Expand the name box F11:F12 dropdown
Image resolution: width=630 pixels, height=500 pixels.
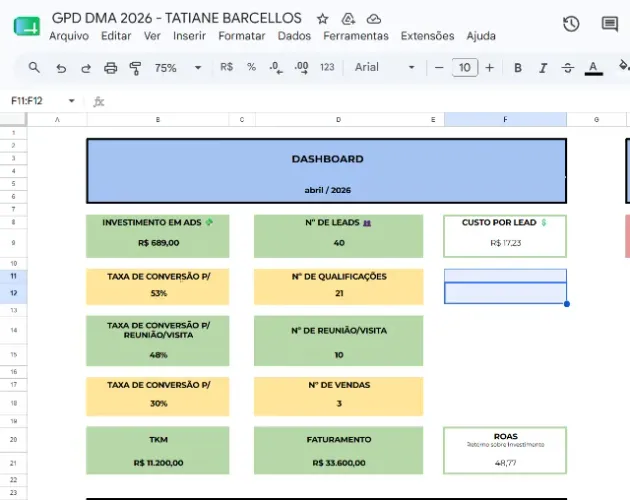pyautogui.click(x=72, y=100)
